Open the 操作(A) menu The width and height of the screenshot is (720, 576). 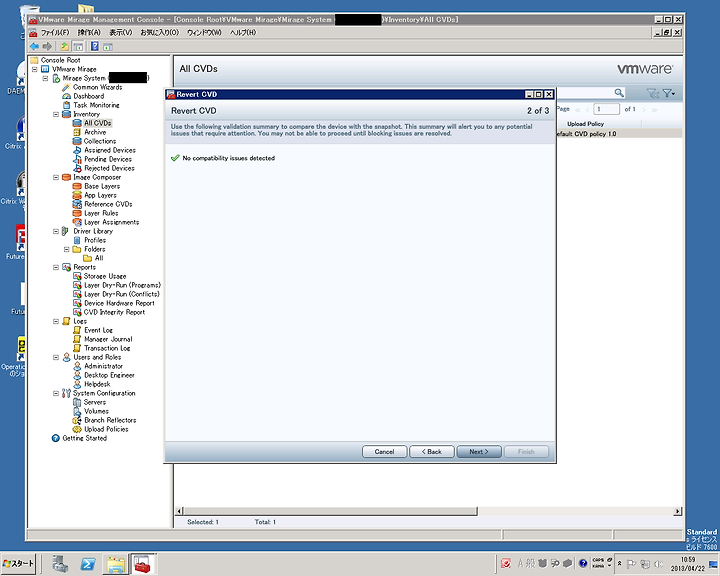[x=89, y=33]
